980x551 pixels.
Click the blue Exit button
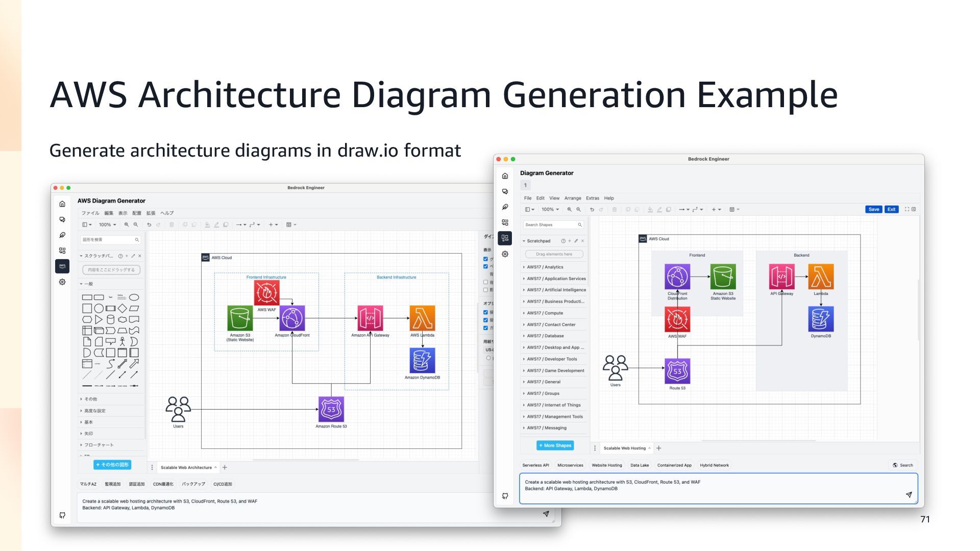(x=891, y=210)
